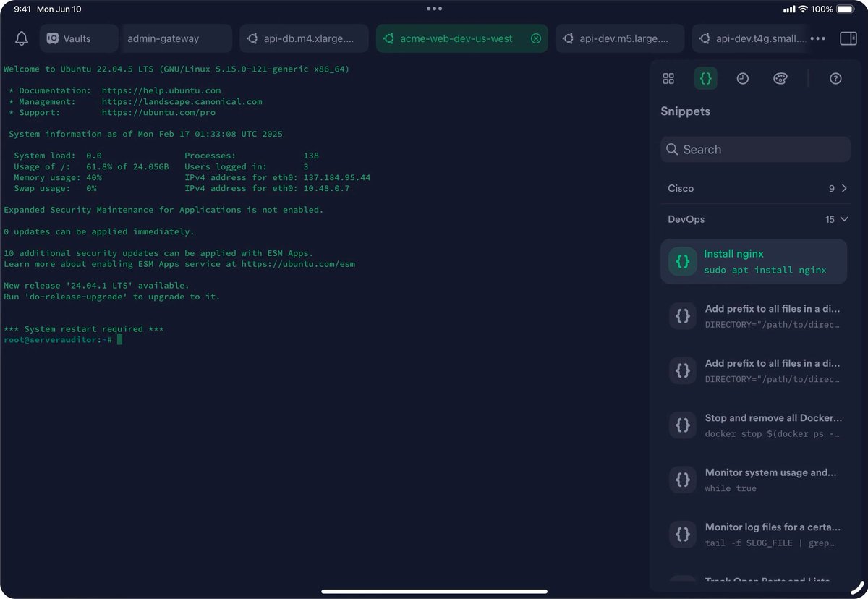Image resolution: width=868 pixels, height=599 pixels.
Task: Expand the Cisco snippet group
Action: 755,188
